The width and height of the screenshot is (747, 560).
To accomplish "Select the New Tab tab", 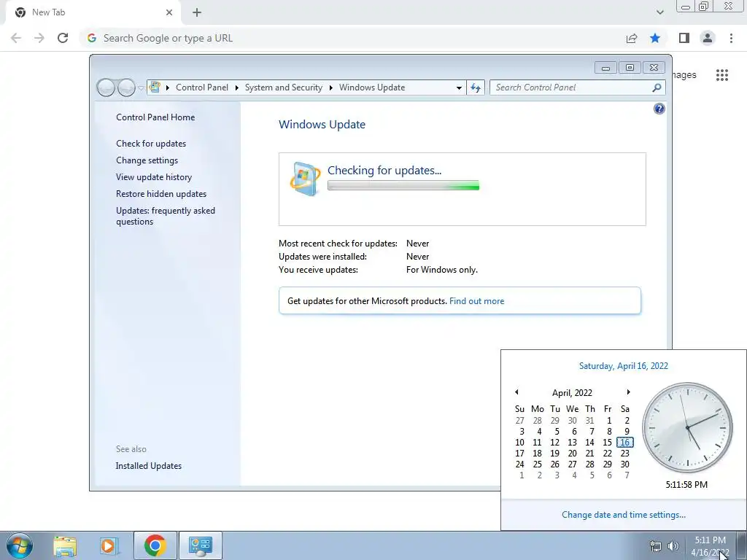I will pos(93,12).
